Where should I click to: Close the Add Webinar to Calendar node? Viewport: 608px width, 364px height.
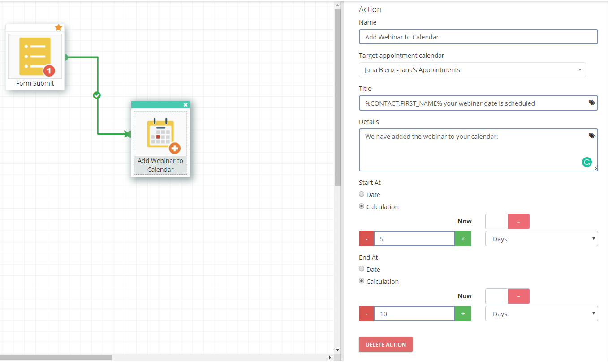tap(185, 105)
